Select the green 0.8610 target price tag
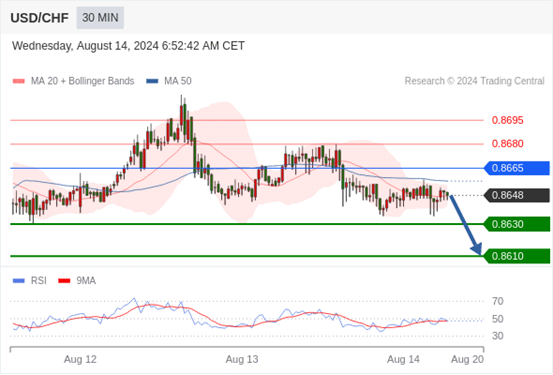The height and width of the screenshot is (375, 553). (517, 256)
